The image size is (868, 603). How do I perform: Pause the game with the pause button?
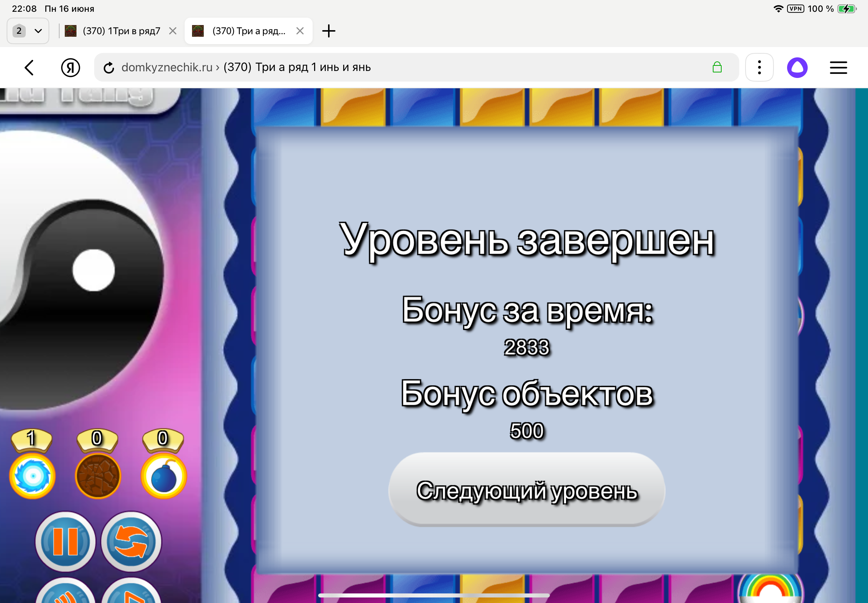pyautogui.click(x=65, y=542)
